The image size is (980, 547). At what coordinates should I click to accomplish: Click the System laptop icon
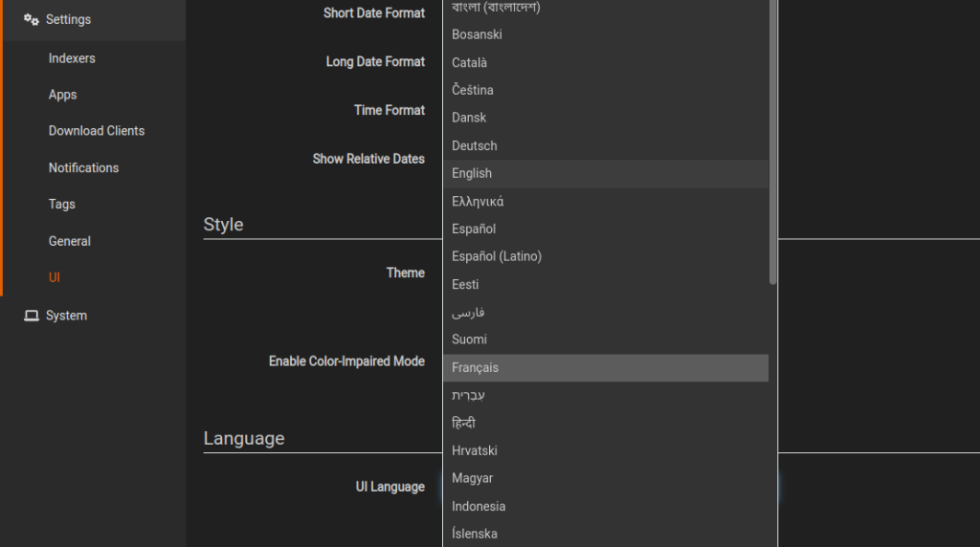pos(32,316)
